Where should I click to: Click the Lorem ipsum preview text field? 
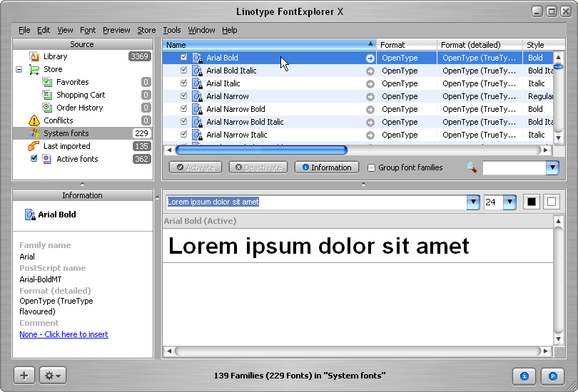pos(315,202)
